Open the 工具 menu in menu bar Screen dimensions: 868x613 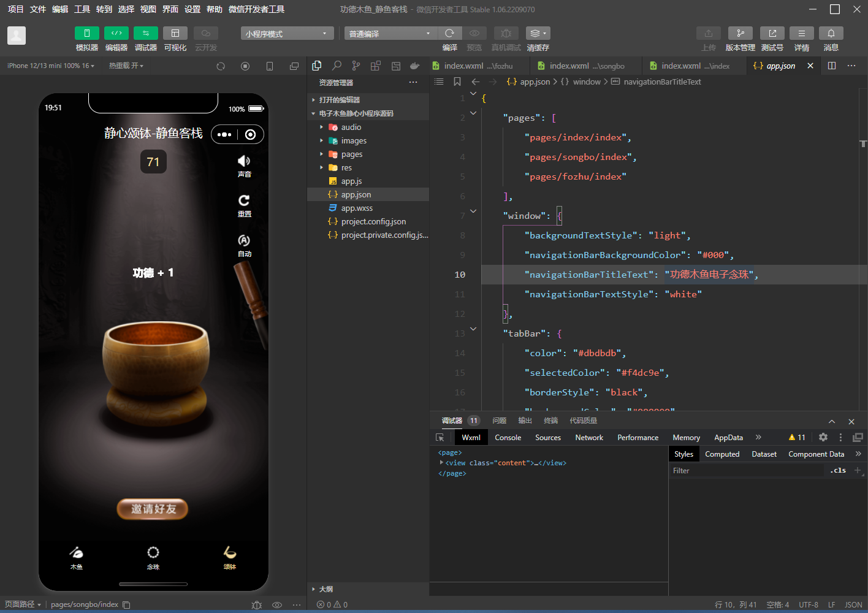pos(82,9)
